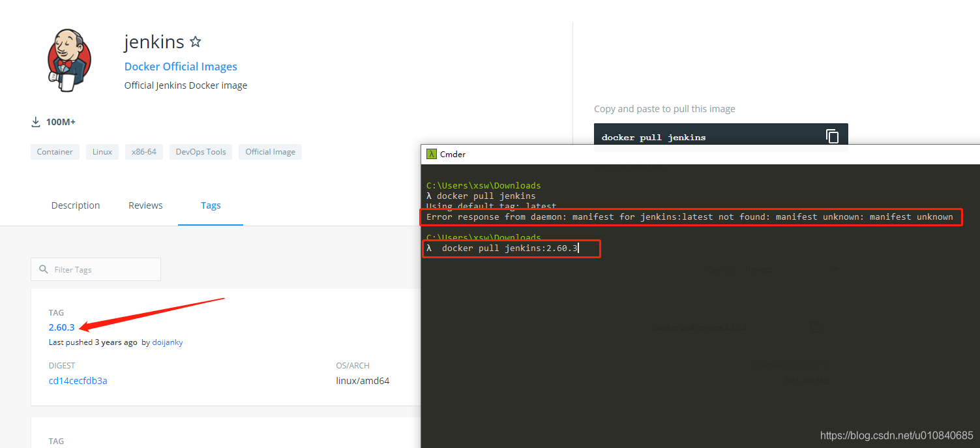This screenshot has width=980, height=448.
Task: Click the error response line in Cmder
Action: click(x=690, y=217)
